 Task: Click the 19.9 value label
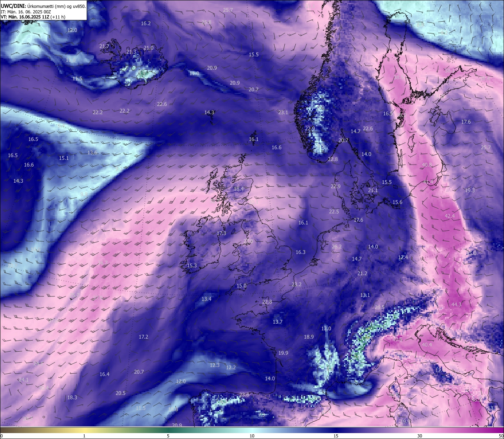[283, 353]
